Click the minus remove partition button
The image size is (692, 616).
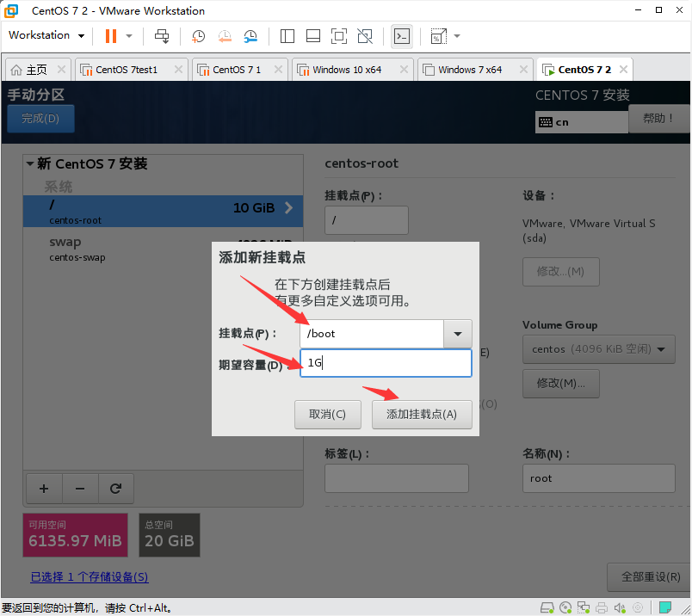coord(80,489)
